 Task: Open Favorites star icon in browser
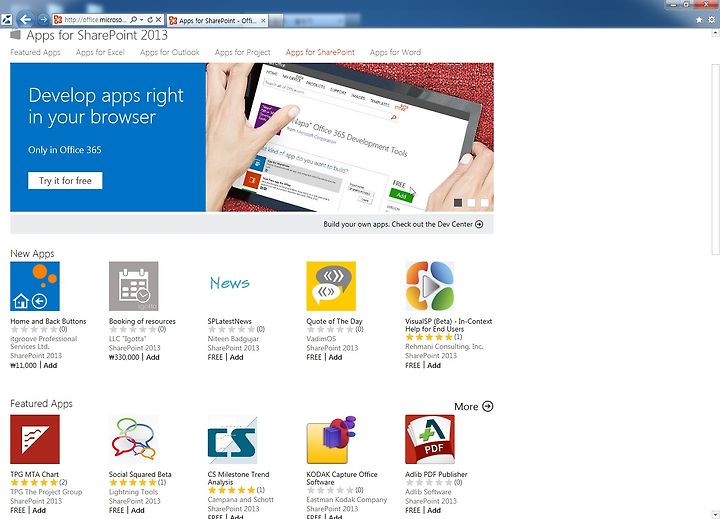(x=699, y=20)
